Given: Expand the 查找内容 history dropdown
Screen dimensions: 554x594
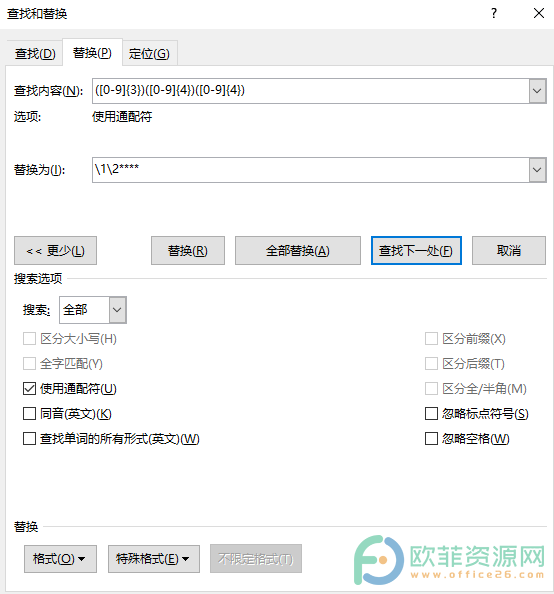Looking at the screenshot, I should point(537,91).
